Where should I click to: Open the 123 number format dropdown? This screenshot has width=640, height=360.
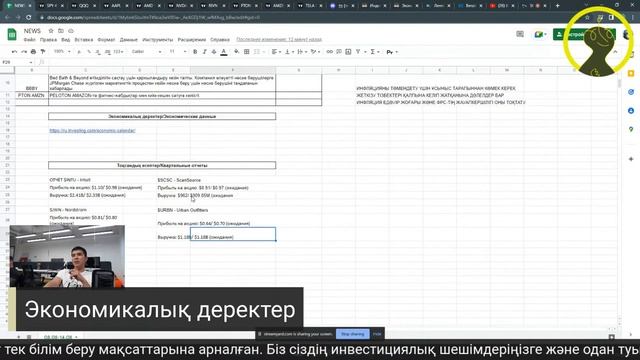[x=118, y=52]
